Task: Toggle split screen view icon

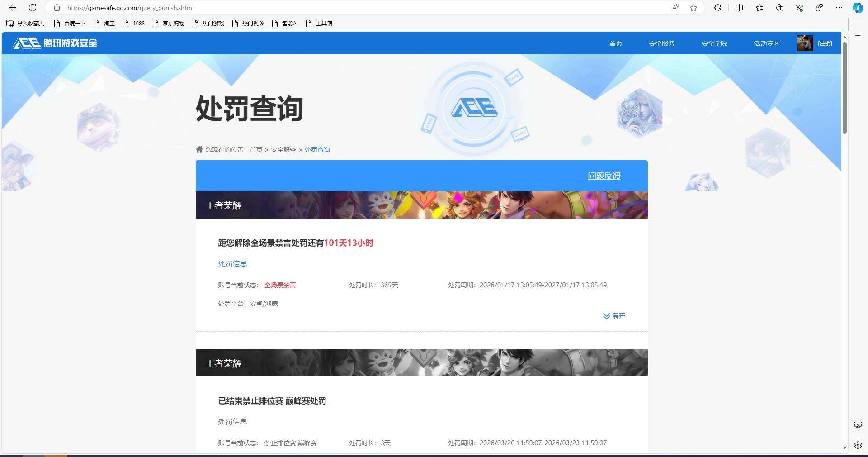Action: click(x=739, y=8)
